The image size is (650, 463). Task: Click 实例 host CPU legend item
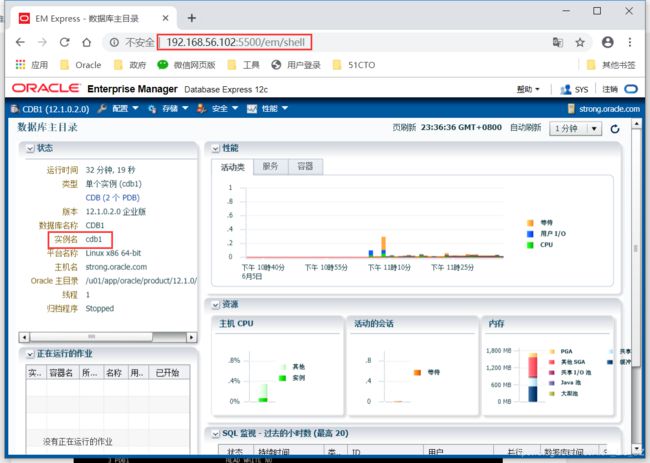click(292, 378)
